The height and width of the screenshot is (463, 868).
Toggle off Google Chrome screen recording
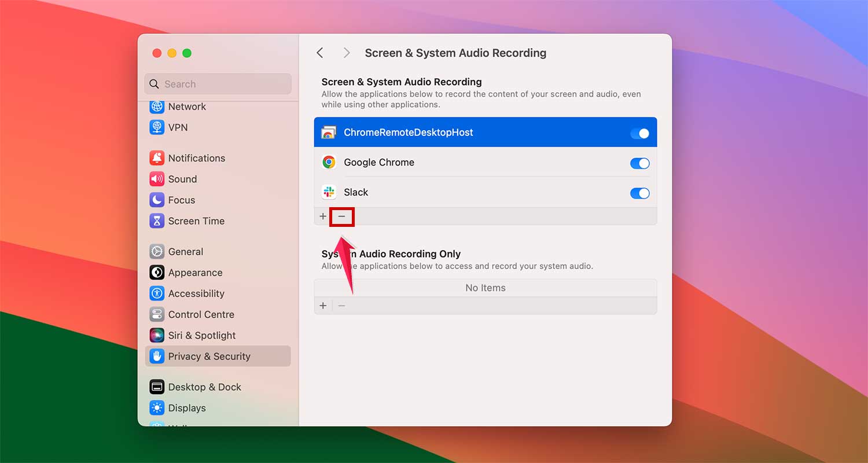tap(639, 163)
